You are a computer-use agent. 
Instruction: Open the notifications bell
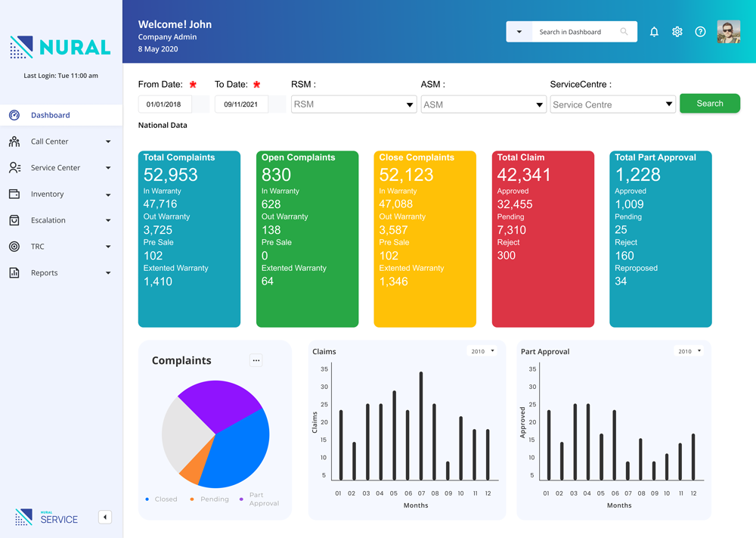point(654,32)
